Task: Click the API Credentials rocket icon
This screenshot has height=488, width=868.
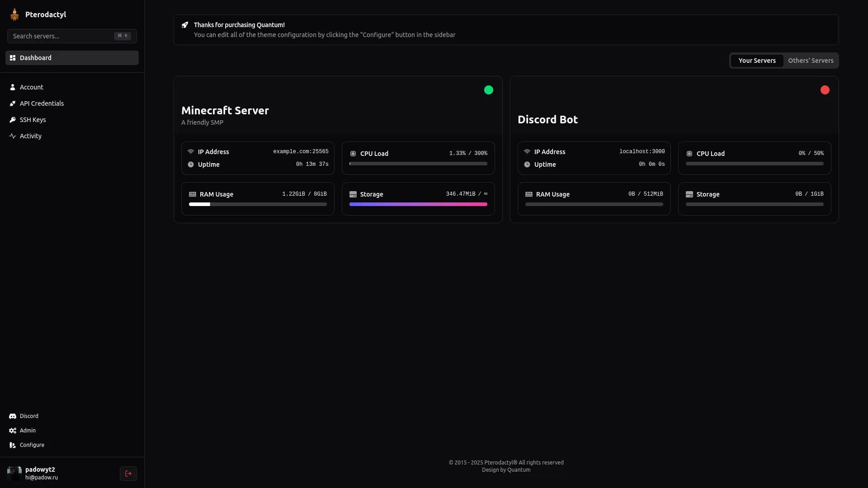Action: [x=12, y=103]
